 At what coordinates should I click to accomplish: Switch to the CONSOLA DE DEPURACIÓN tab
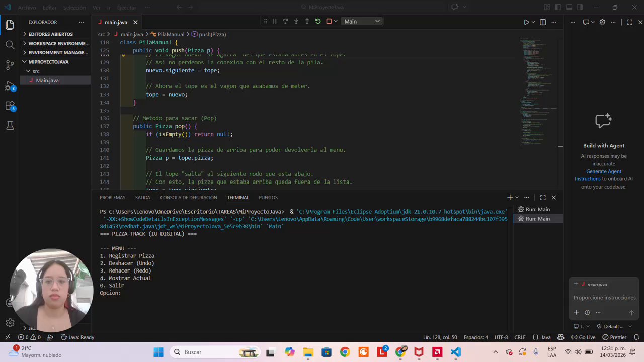(189, 198)
